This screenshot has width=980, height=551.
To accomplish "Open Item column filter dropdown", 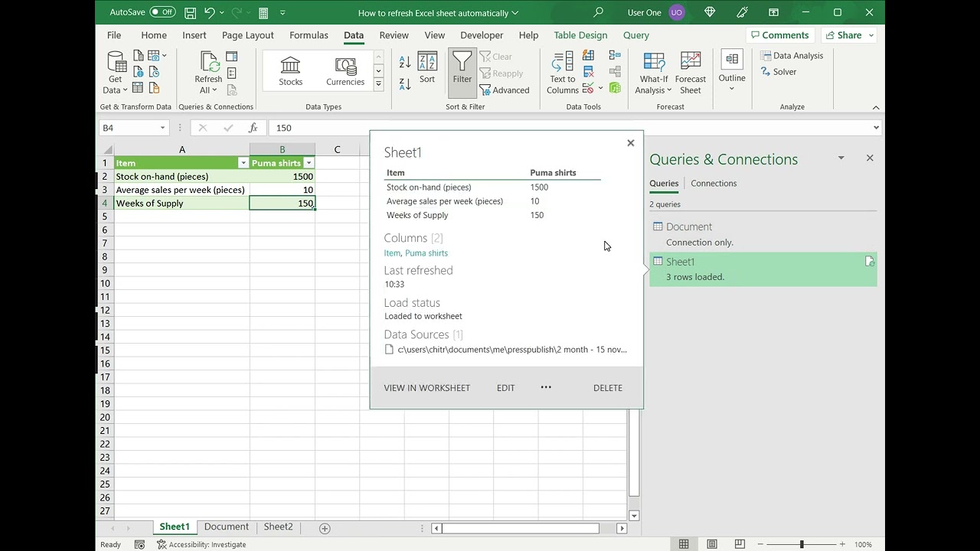I will (x=243, y=163).
